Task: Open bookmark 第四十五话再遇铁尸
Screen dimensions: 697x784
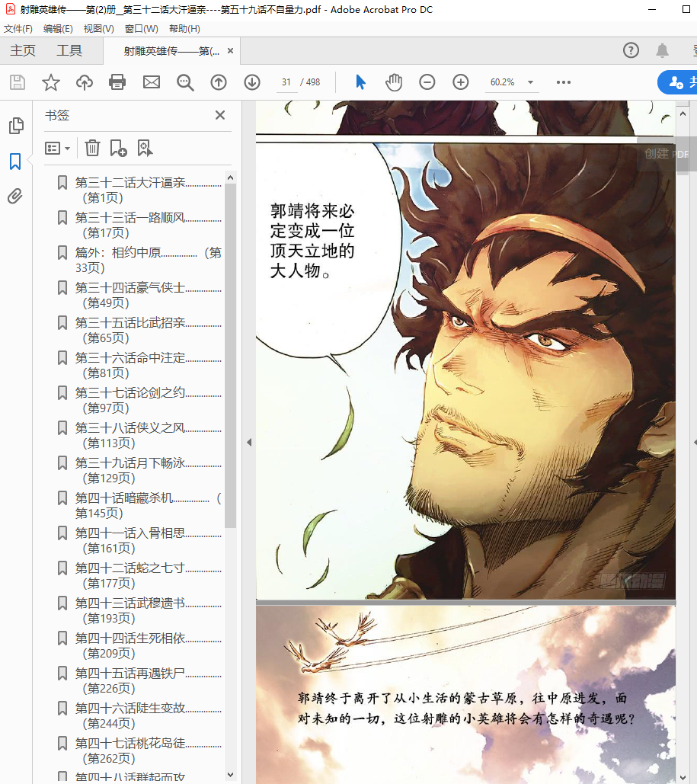Action: coord(148,680)
